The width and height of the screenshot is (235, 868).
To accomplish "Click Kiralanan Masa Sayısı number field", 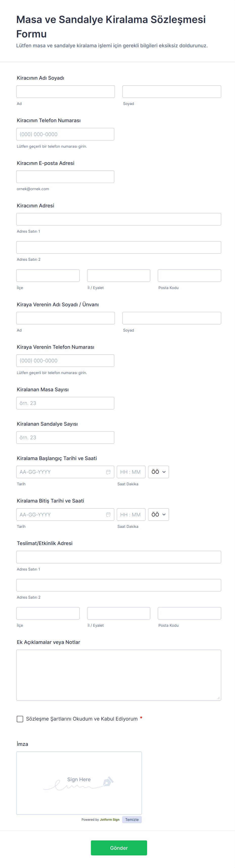I will [65, 403].
